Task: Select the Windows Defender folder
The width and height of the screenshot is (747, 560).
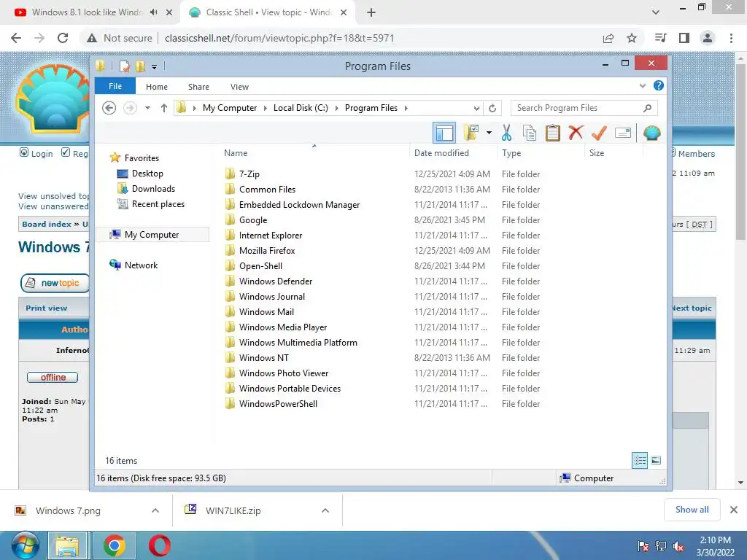Action: click(x=275, y=281)
